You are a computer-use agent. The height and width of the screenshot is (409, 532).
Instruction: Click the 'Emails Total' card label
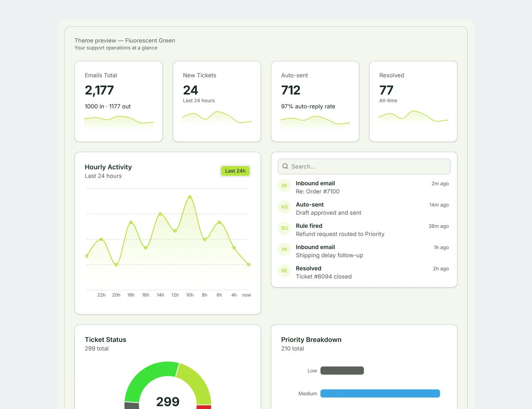tap(101, 75)
